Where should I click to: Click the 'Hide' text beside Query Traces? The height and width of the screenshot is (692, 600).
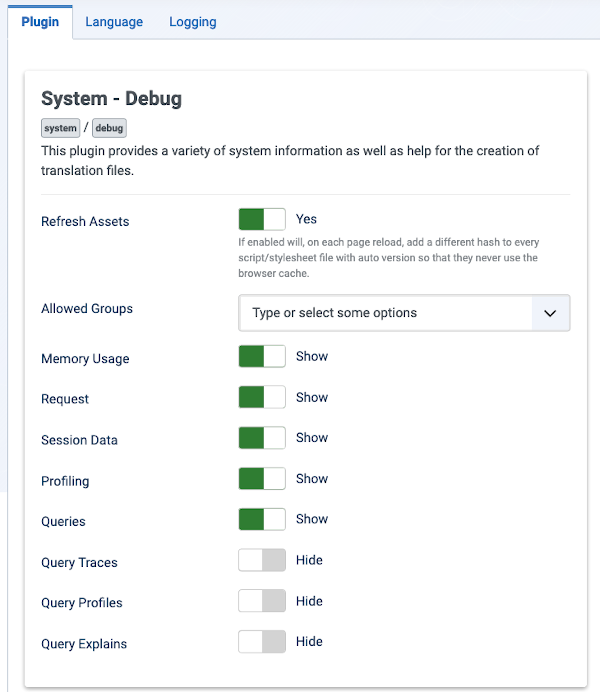[x=309, y=560]
